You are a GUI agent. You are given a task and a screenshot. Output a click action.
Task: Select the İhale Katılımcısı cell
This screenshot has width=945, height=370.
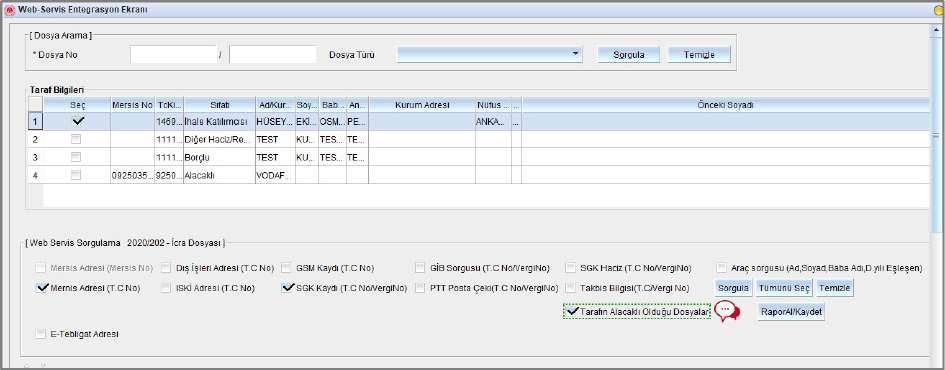pyautogui.click(x=219, y=122)
